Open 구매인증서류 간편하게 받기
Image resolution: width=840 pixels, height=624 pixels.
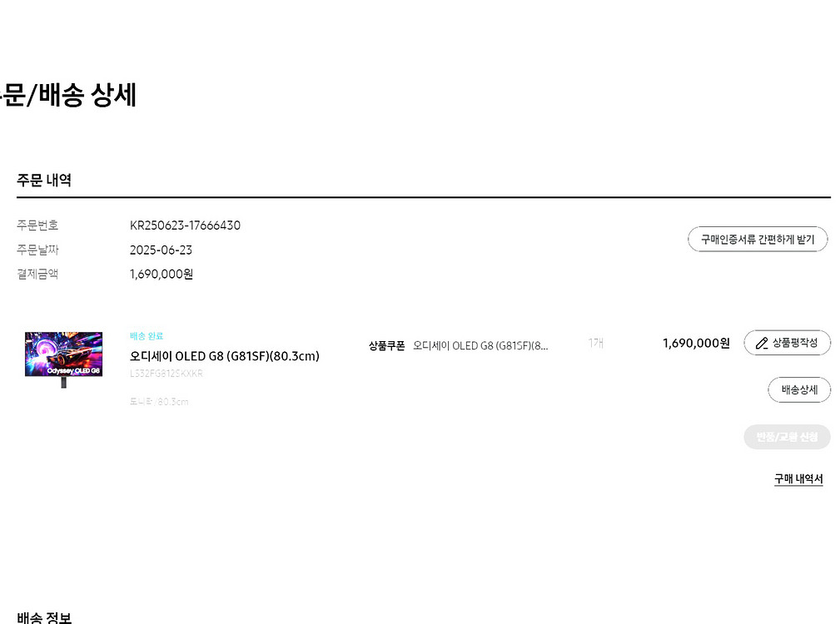pyautogui.click(x=758, y=240)
